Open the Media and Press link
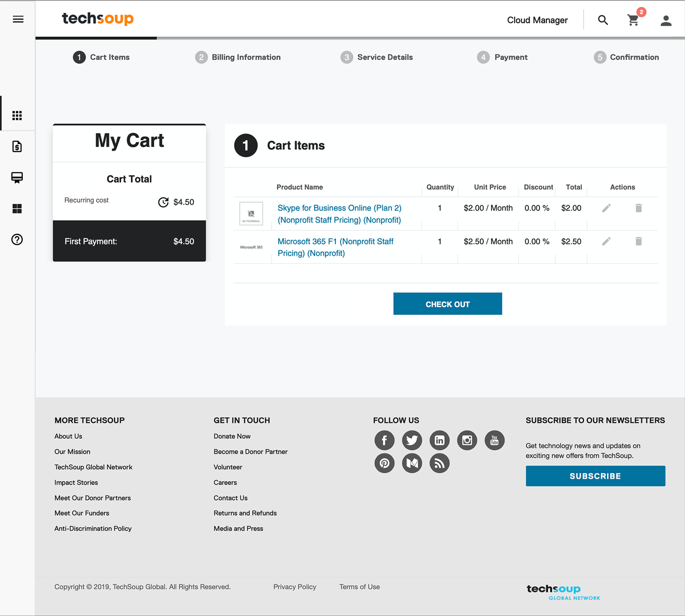This screenshot has width=685, height=616. (238, 529)
